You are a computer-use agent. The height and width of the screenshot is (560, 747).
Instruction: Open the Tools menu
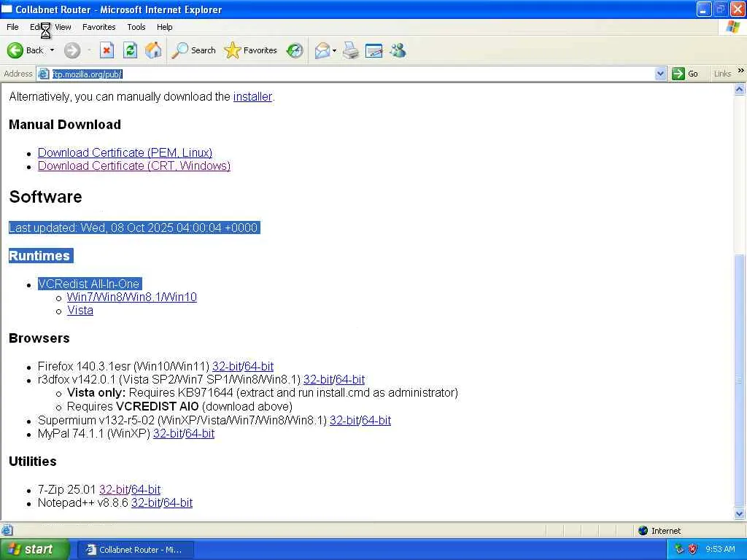coord(136,27)
